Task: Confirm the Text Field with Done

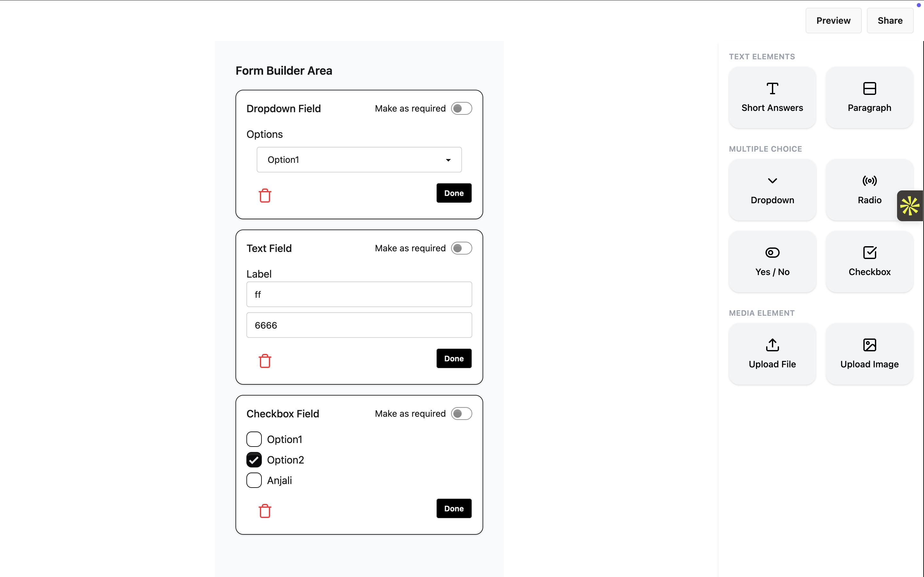Action: point(454,358)
